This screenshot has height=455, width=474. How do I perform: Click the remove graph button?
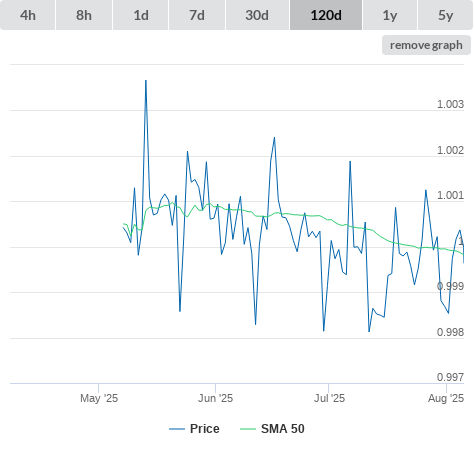pos(426,45)
